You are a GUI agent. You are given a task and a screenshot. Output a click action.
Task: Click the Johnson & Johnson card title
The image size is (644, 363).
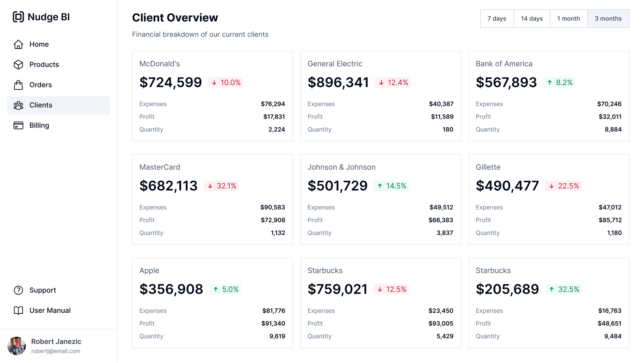click(x=341, y=167)
